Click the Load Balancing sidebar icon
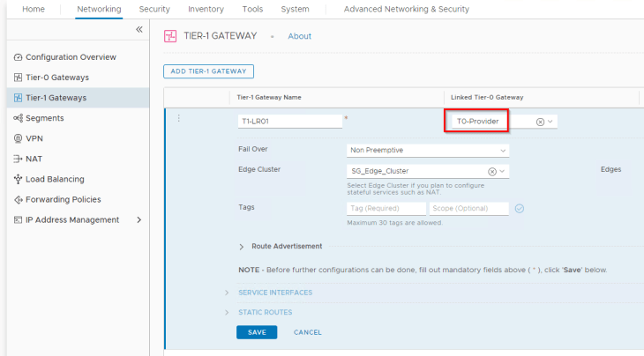Screen dimensions: 644x356 point(18,179)
